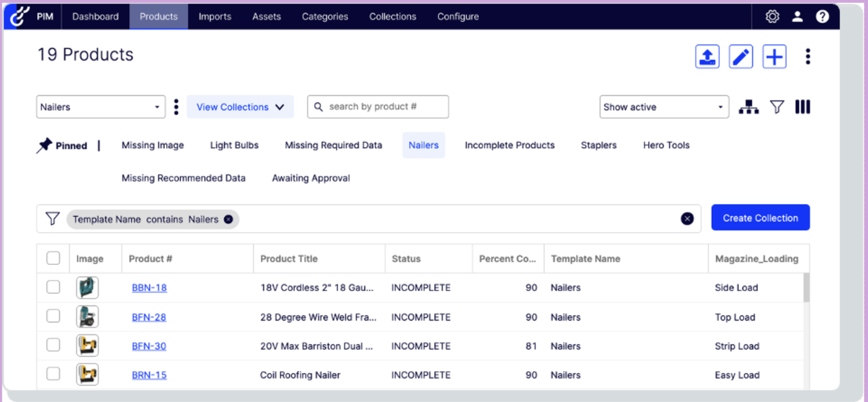Check the select-all products checkbox
Image resolution: width=868 pixels, height=402 pixels.
coord(53,259)
